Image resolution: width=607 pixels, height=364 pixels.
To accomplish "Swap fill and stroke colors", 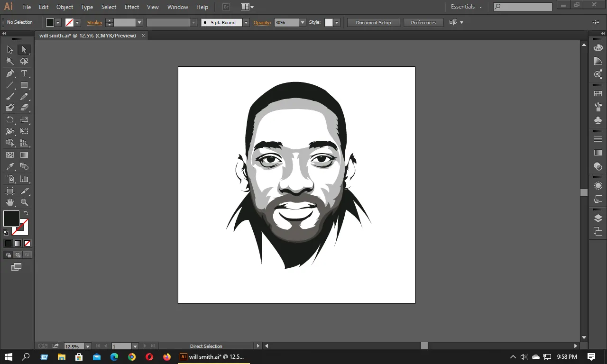I will pyautogui.click(x=26, y=213).
